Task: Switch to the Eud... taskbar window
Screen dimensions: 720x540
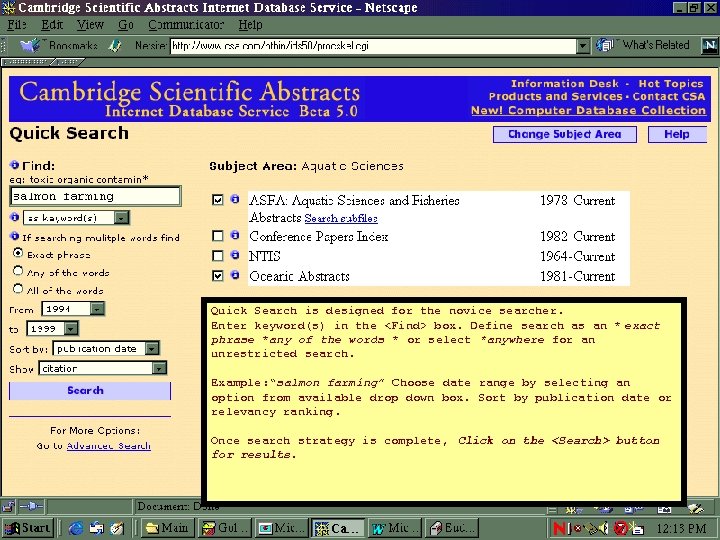Action: pyautogui.click(x=453, y=529)
